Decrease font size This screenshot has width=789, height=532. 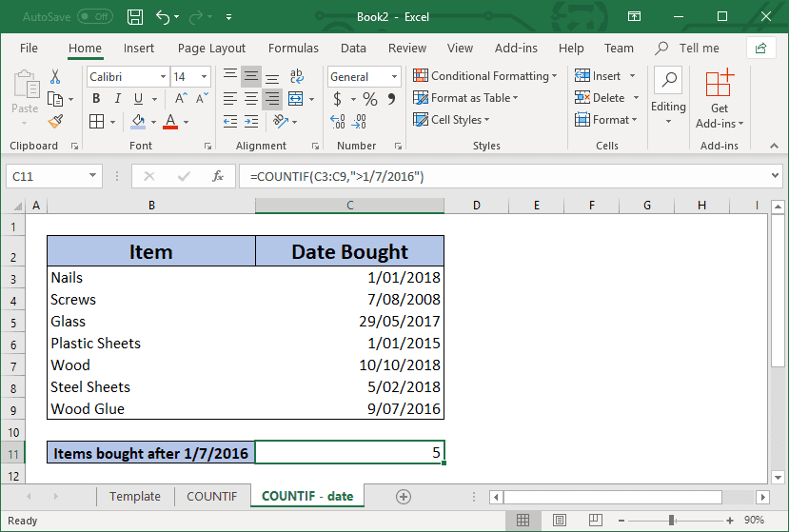pyautogui.click(x=202, y=99)
